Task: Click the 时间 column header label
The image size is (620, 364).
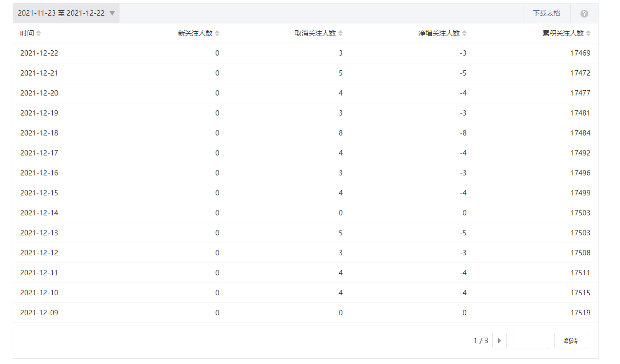Action: tap(27, 33)
